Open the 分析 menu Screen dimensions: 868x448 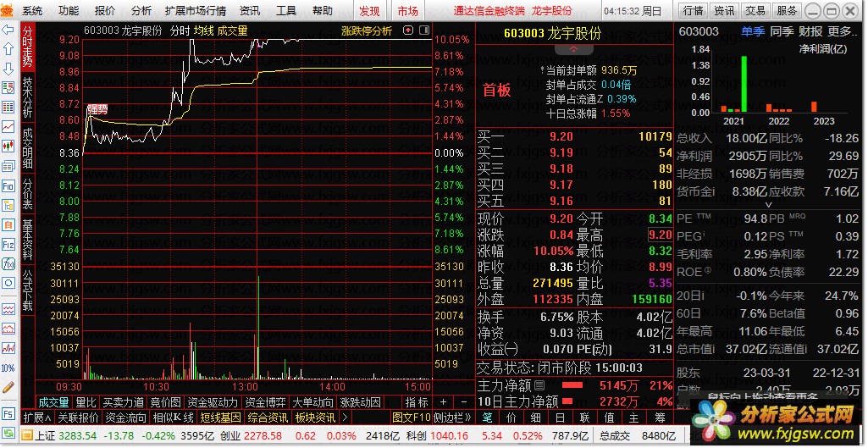[x=141, y=11]
